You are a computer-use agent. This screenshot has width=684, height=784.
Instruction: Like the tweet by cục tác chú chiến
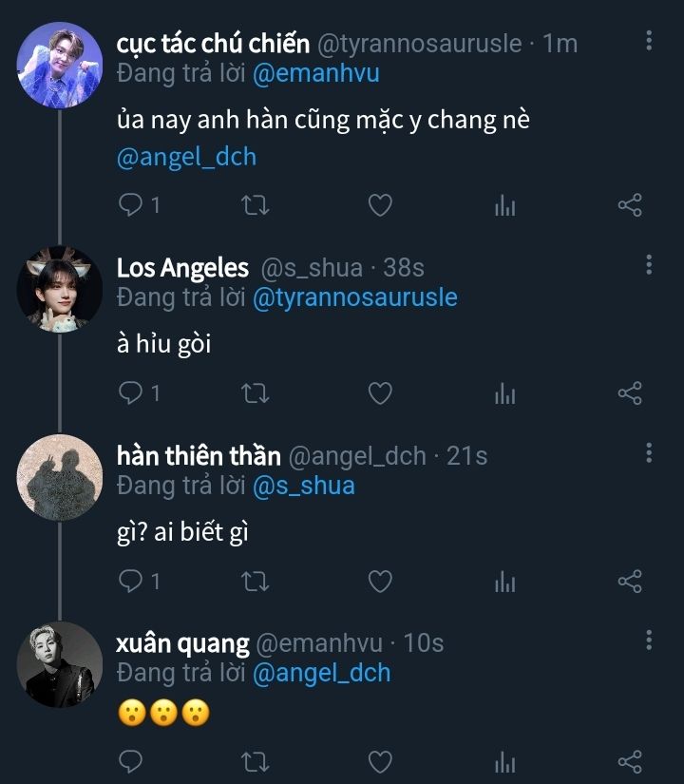click(x=380, y=205)
